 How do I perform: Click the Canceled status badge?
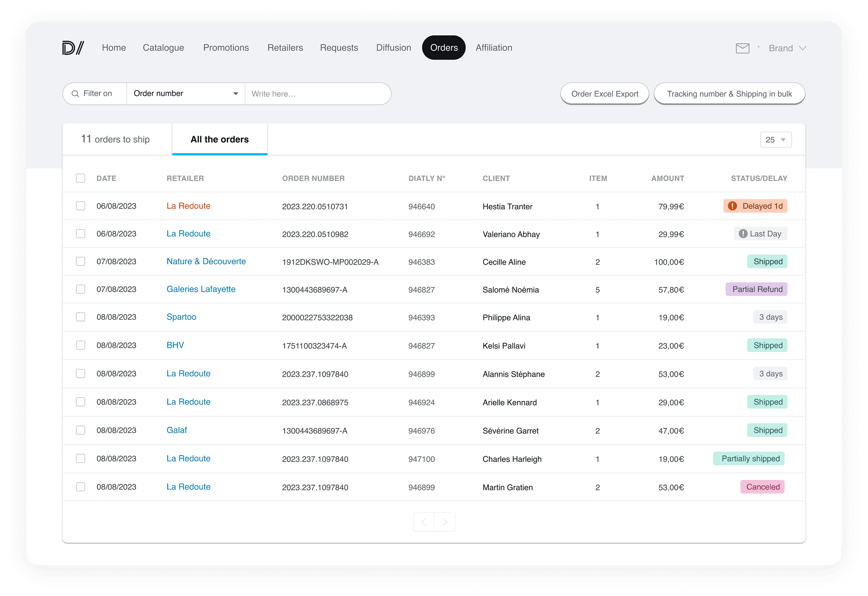coord(762,487)
